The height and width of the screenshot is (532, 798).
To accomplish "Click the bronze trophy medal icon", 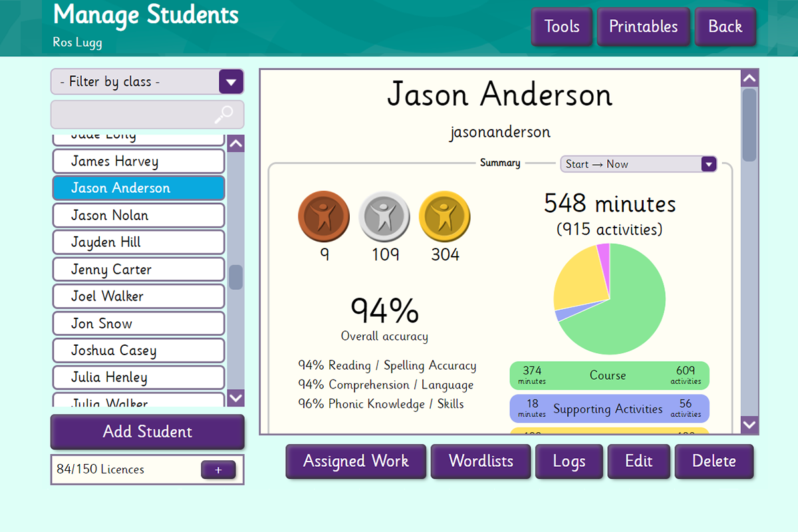I will coord(323,216).
